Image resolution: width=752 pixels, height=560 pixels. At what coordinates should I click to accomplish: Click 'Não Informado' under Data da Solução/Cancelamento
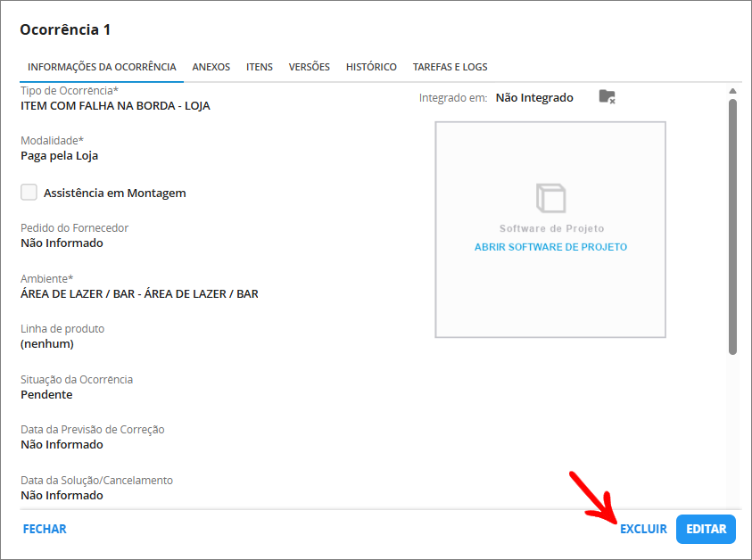pyautogui.click(x=62, y=495)
